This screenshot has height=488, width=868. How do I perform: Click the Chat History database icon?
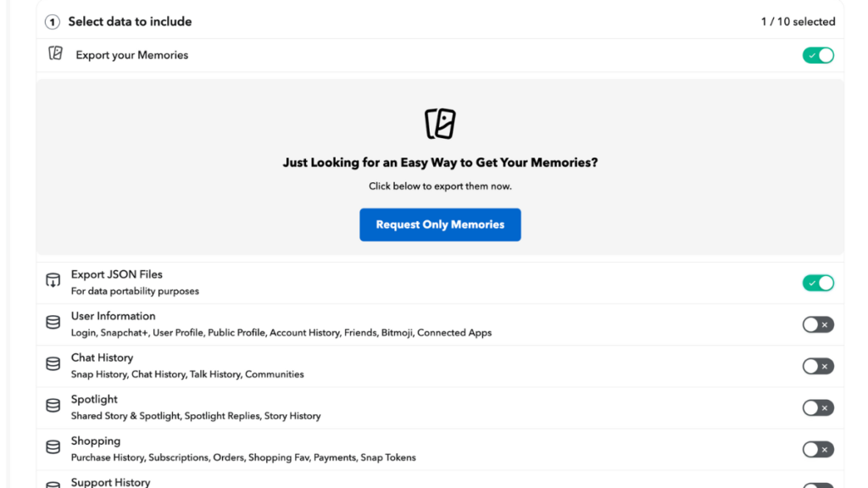(x=53, y=364)
